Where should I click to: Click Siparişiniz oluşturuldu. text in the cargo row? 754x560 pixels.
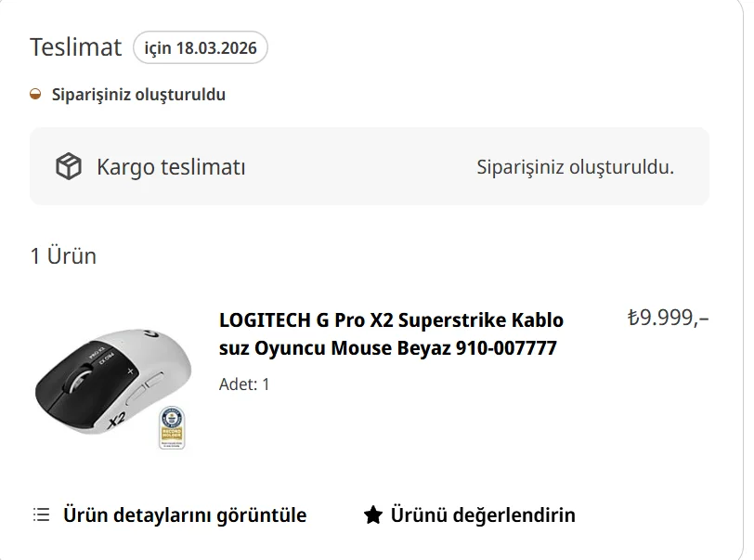pyautogui.click(x=575, y=167)
